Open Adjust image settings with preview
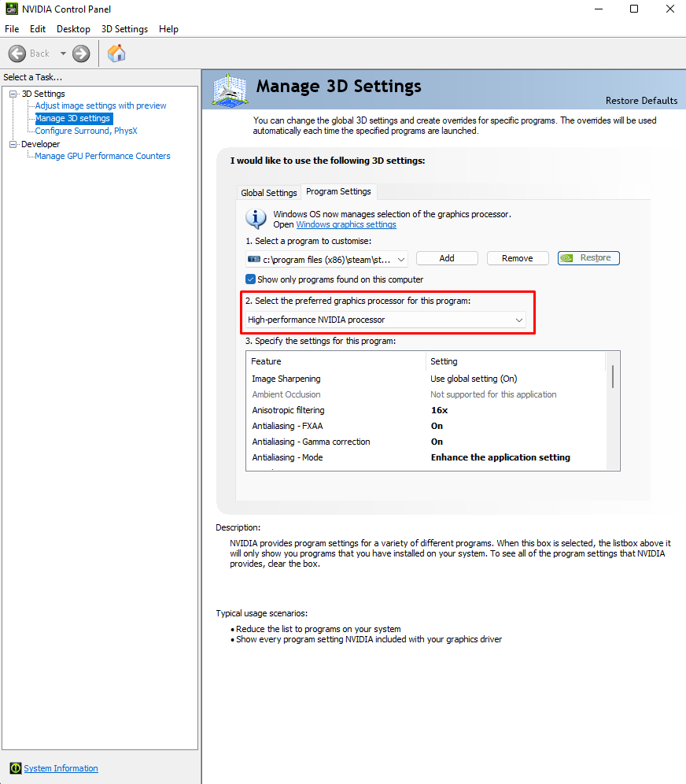This screenshot has width=686, height=784. click(x=101, y=105)
